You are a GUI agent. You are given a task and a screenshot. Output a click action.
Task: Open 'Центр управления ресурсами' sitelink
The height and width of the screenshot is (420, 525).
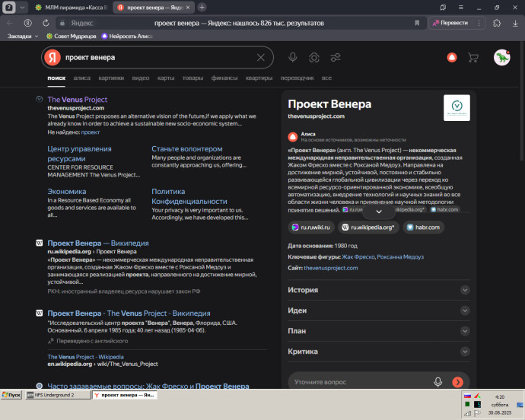pos(79,154)
